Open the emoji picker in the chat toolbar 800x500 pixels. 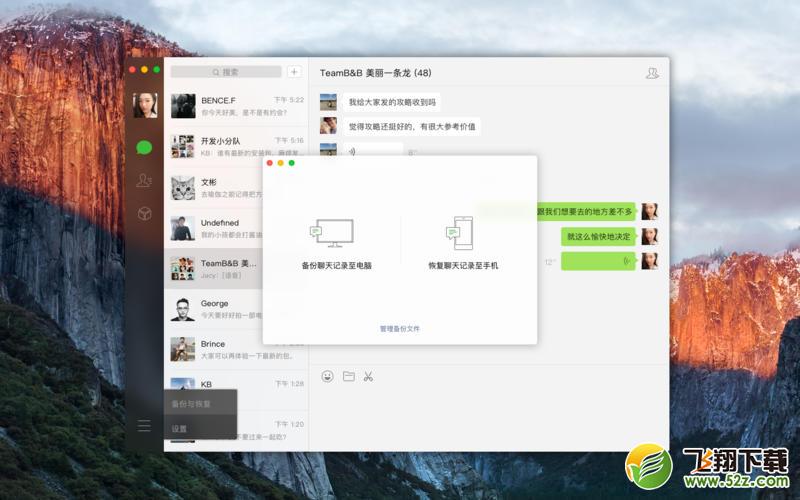[x=327, y=376]
